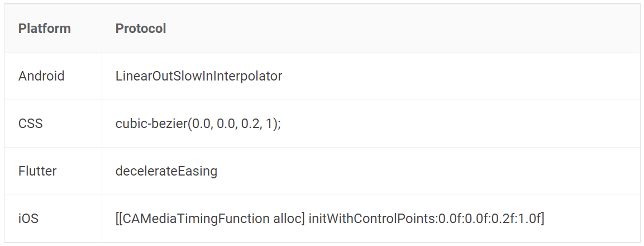644x246 pixels.
Task: Click the 0.2 value in CSS cubic-bezier
Action: click(x=251, y=124)
